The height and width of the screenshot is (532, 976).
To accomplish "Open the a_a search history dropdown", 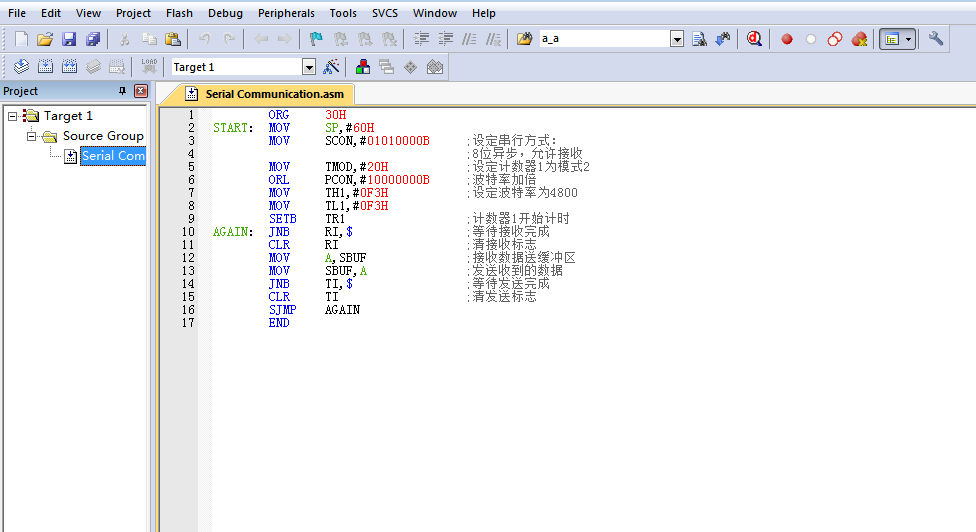I will point(677,39).
